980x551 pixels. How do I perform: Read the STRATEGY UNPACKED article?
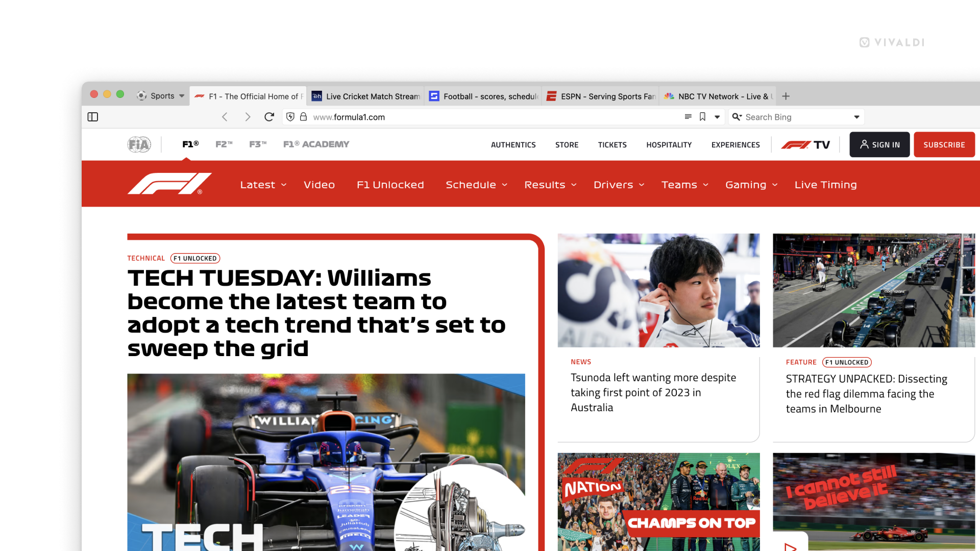click(x=867, y=393)
